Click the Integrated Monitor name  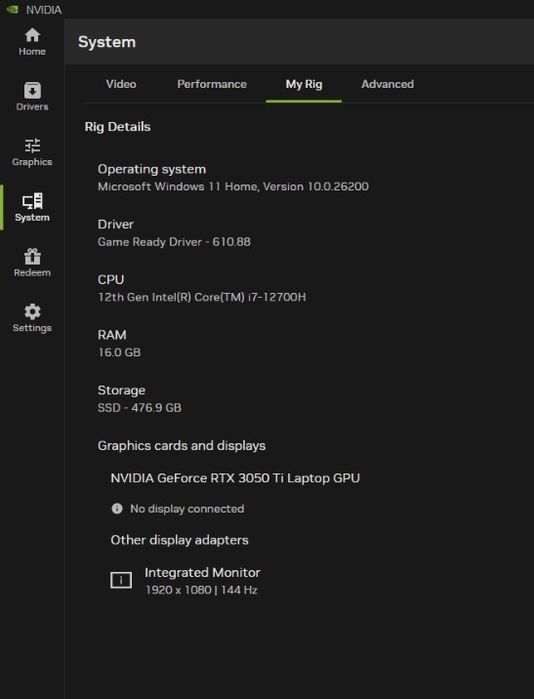point(202,572)
